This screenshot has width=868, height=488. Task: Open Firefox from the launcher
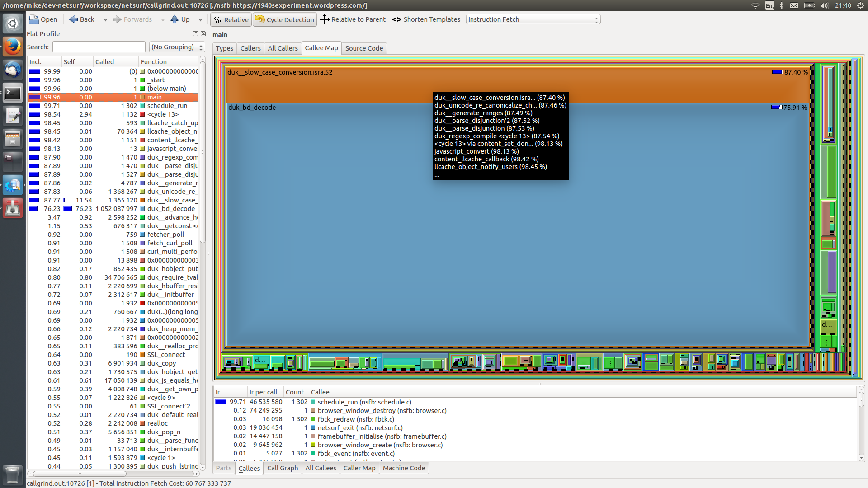click(x=12, y=47)
